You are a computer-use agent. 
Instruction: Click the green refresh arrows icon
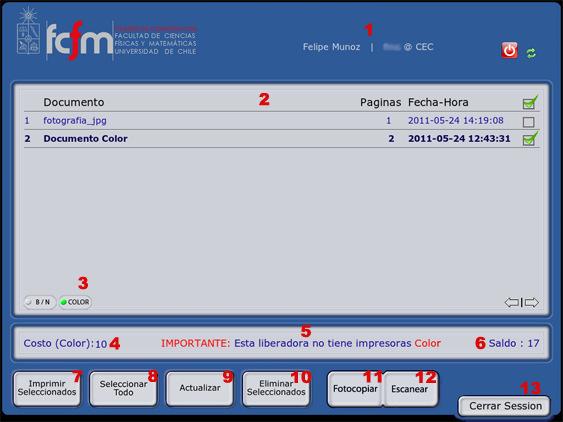531,53
